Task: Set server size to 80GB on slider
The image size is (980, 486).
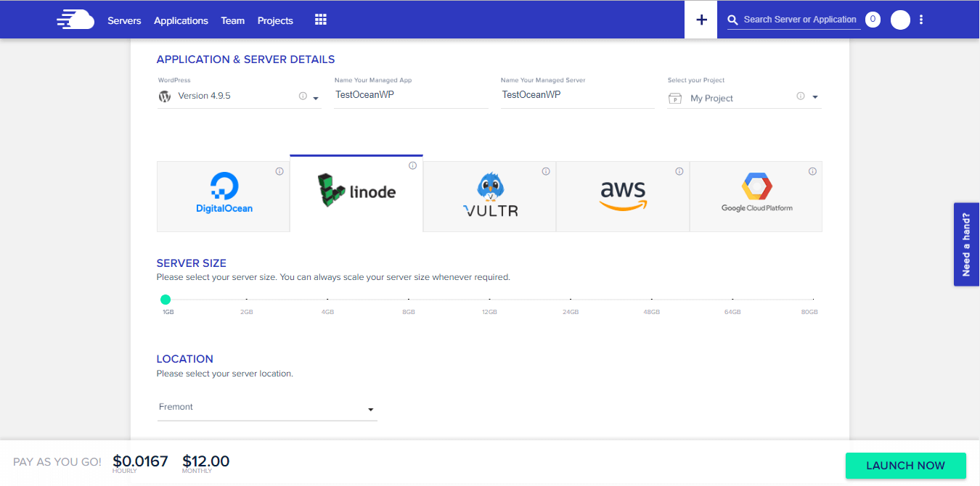Action: [x=813, y=300]
